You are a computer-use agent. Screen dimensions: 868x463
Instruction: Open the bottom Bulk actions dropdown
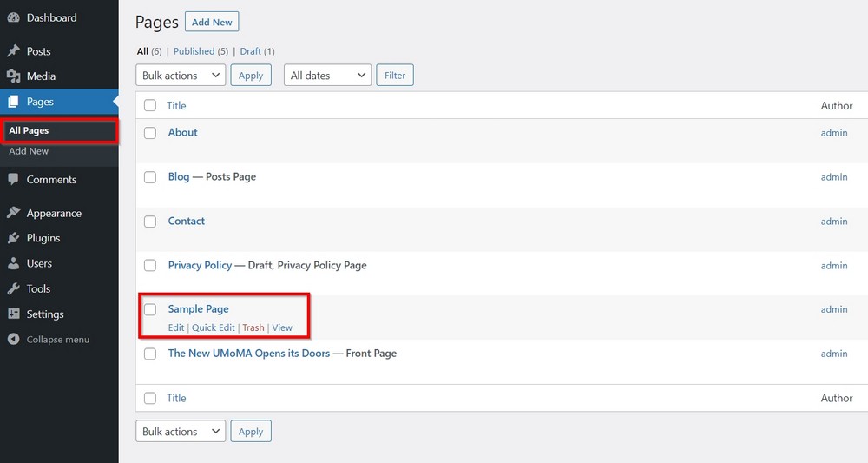(181, 432)
